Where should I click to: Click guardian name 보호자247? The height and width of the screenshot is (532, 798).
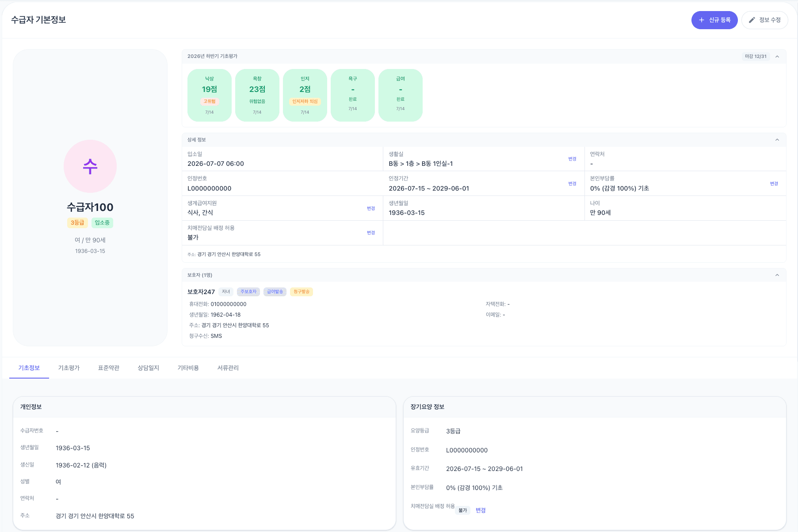(201, 292)
